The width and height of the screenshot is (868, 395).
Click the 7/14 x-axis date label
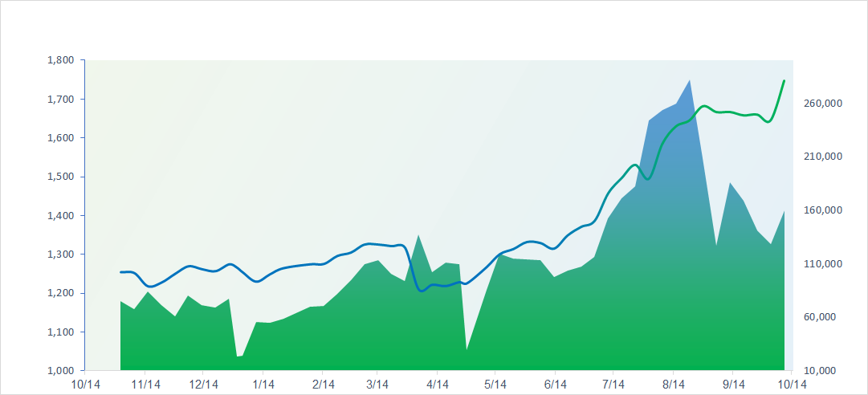(613, 385)
